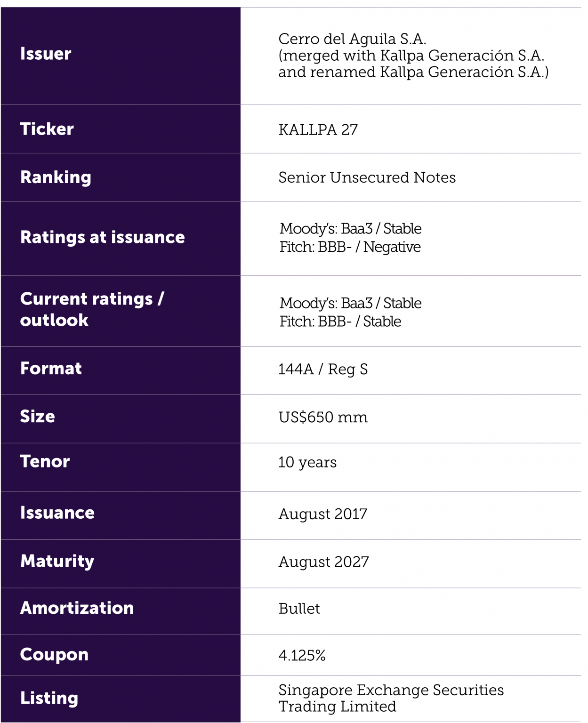
Task: Select the KALLPA 27 ticker value
Action: pyautogui.click(x=318, y=130)
